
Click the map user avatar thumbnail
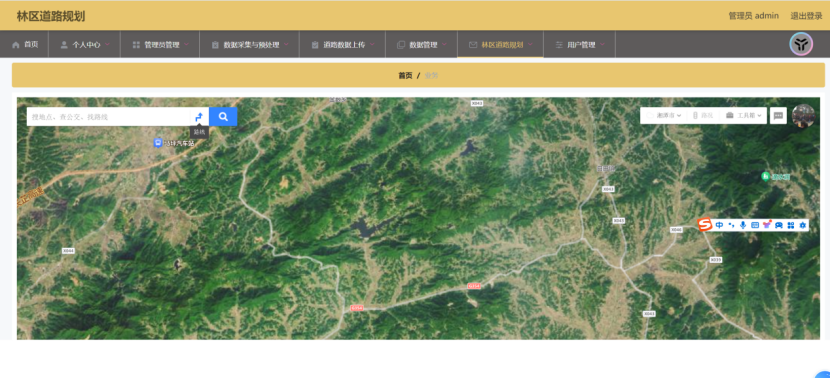(803, 116)
